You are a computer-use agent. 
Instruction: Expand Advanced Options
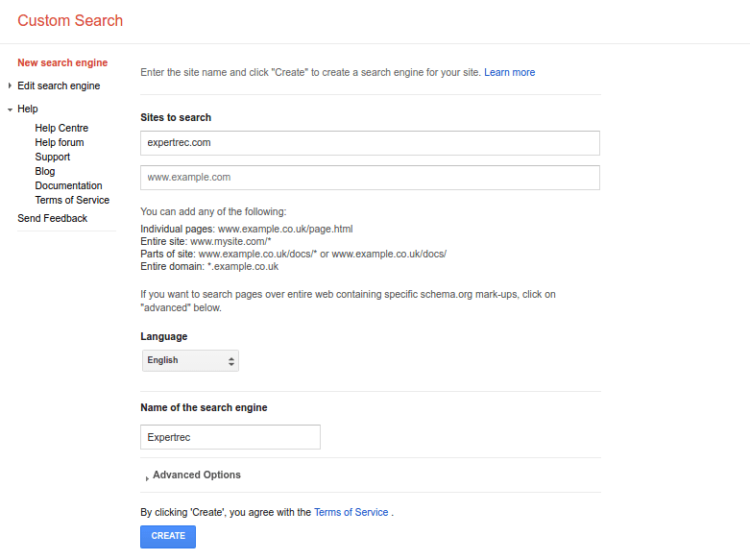pyautogui.click(x=196, y=475)
